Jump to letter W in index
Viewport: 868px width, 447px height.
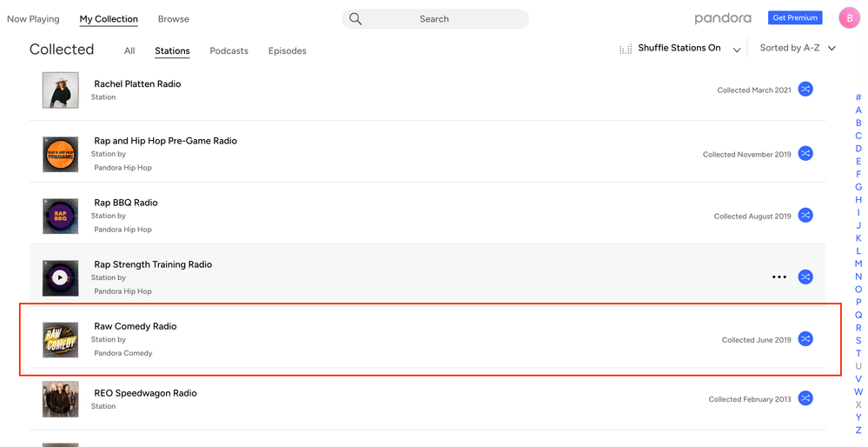coord(858,391)
